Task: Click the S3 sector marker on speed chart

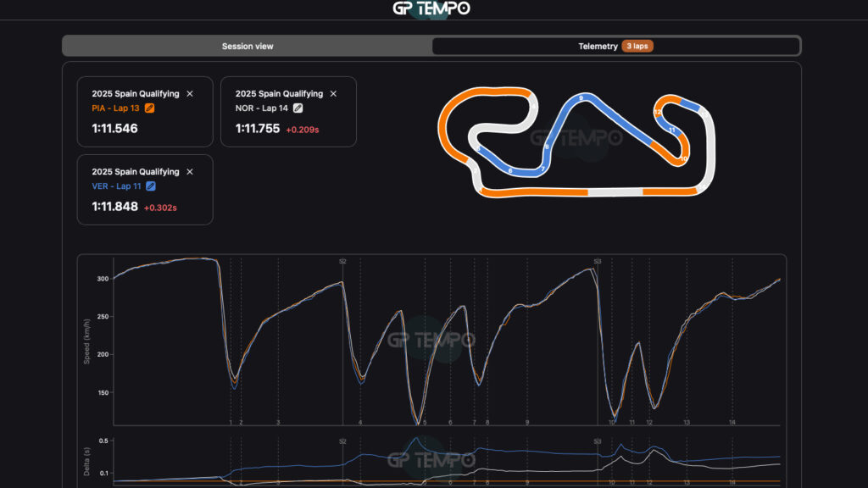Action: pyautogui.click(x=597, y=262)
